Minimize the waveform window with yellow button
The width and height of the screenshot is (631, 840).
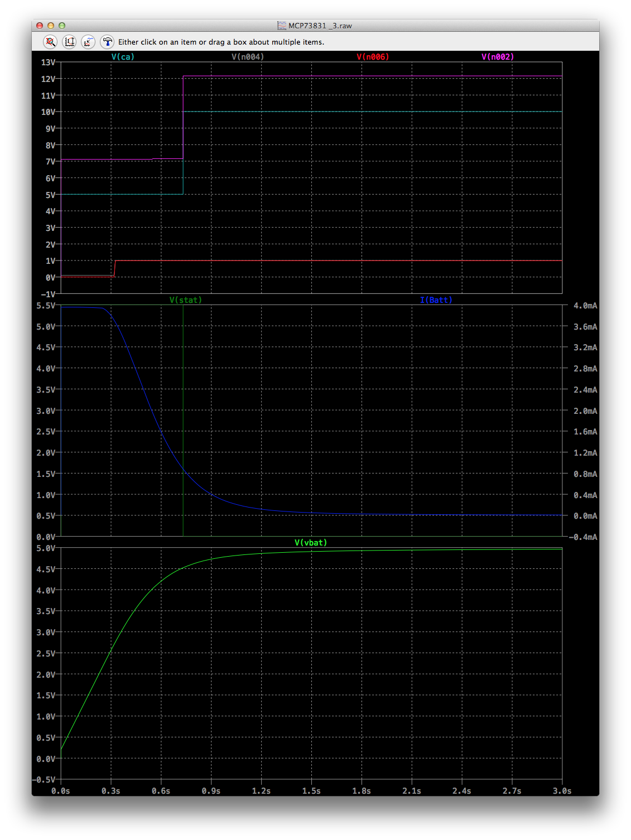pyautogui.click(x=51, y=26)
